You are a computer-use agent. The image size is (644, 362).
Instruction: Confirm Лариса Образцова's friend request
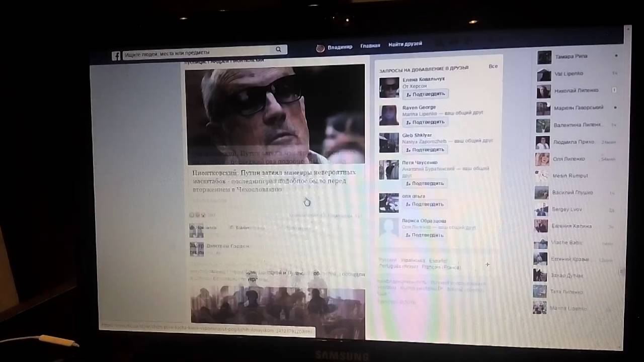tap(426, 235)
